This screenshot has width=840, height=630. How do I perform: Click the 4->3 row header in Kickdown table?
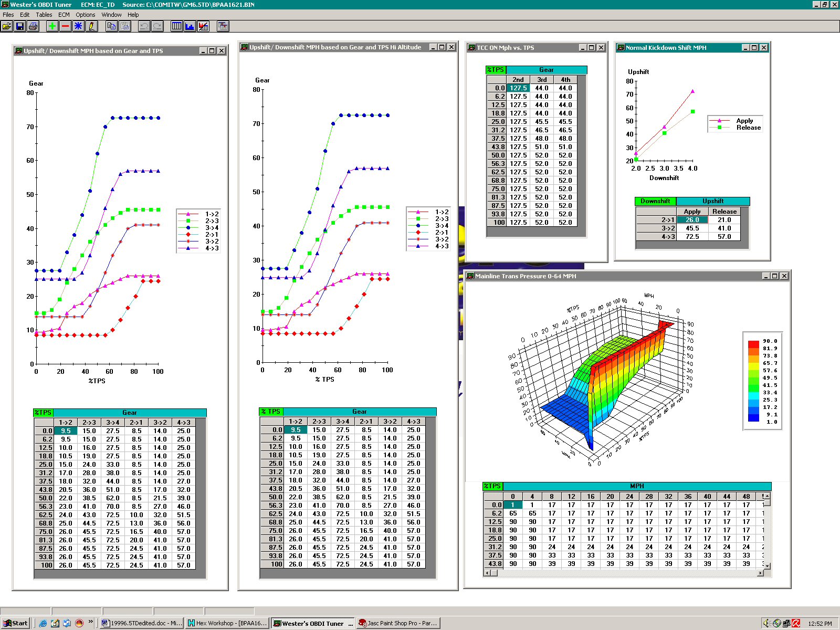point(656,237)
